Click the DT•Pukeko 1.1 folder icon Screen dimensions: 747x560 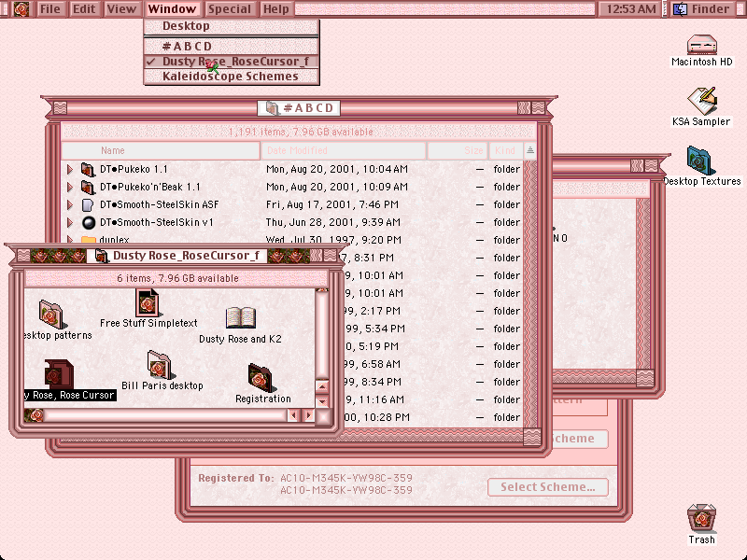(x=88, y=169)
